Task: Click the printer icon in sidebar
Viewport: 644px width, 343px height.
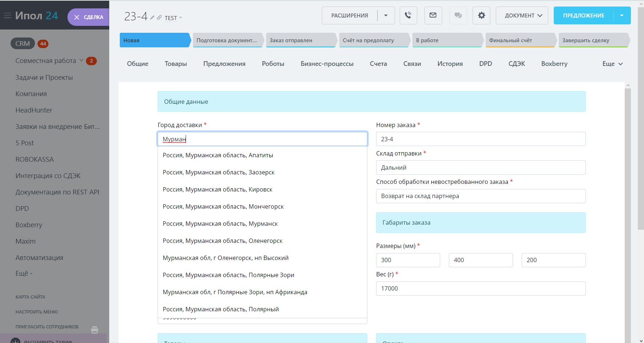Action: pos(95,330)
